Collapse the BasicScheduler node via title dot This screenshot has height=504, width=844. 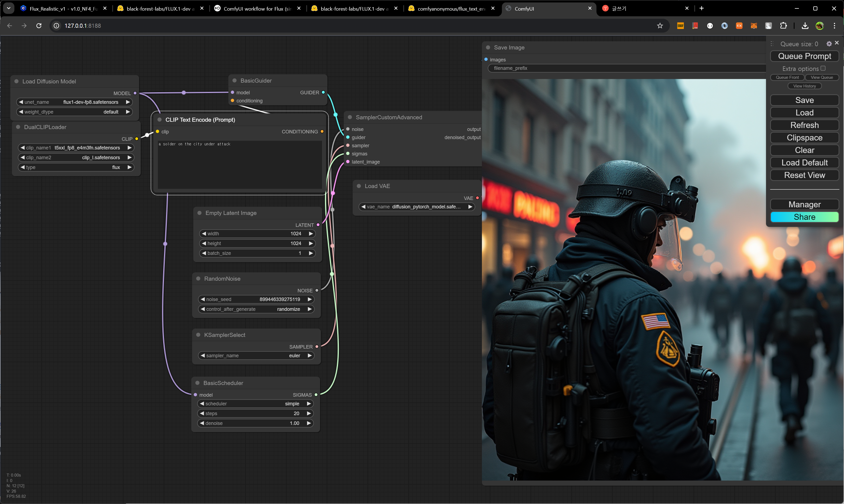(197, 383)
